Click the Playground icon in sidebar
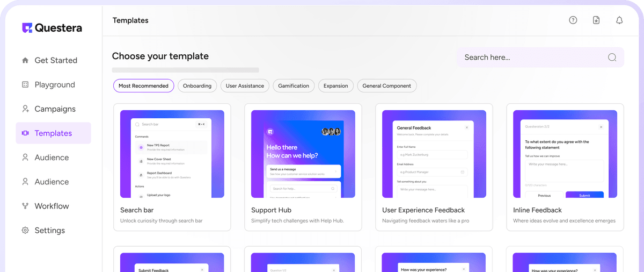644x272 pixels. pos(25,84)
